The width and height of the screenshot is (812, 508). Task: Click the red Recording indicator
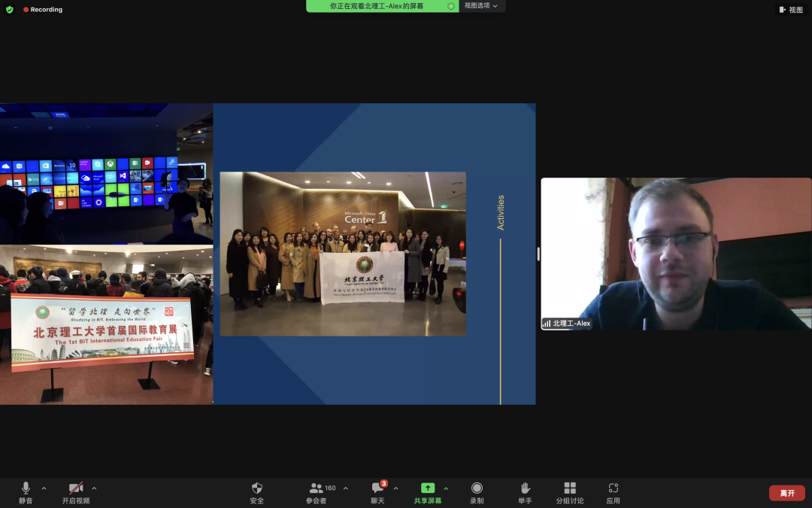click(42, 9)
